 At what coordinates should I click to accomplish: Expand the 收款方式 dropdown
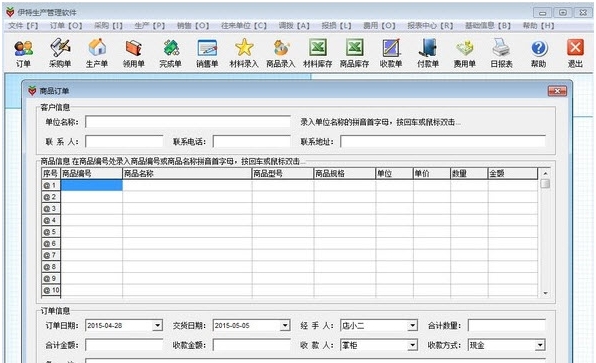point(540,345)
